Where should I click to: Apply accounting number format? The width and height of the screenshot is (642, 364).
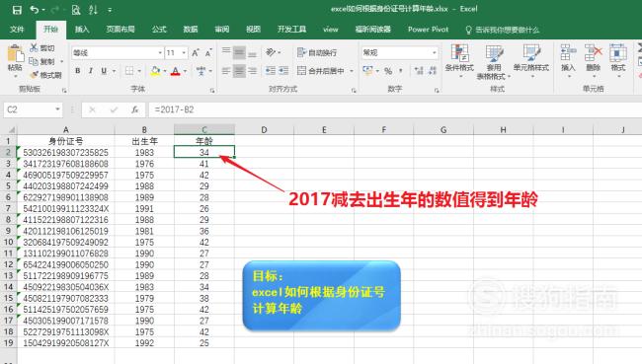367,71
